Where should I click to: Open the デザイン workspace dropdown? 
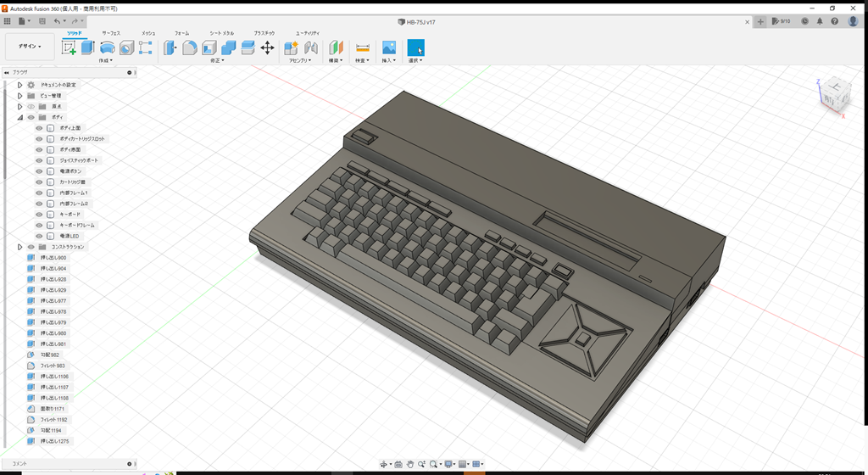click(x=30, y=47)
